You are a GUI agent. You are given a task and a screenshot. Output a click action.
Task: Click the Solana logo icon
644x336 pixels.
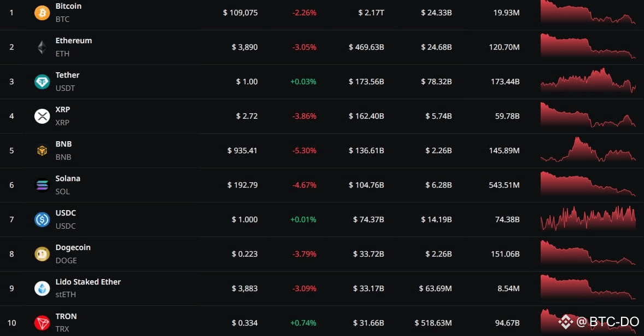coord(42,185)
